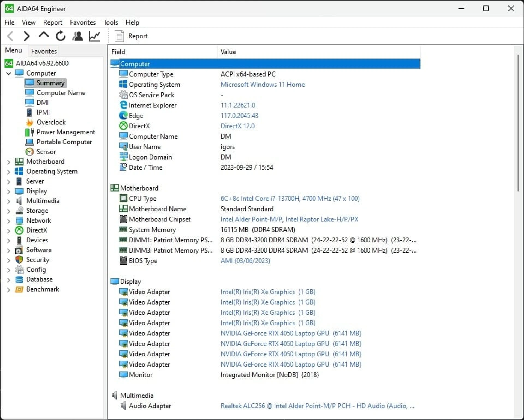
Task: Switch to the Menu tab
Action: [14, 50]
